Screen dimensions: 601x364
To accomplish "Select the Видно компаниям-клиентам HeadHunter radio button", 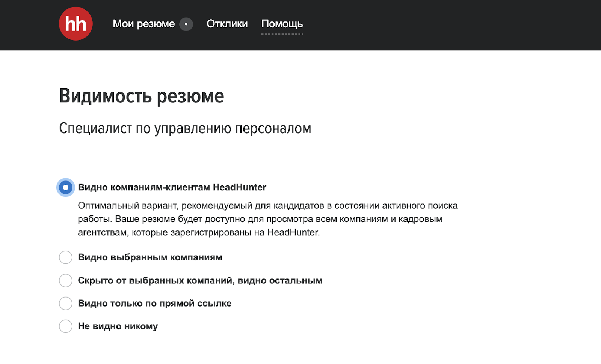I will point(66,187).
